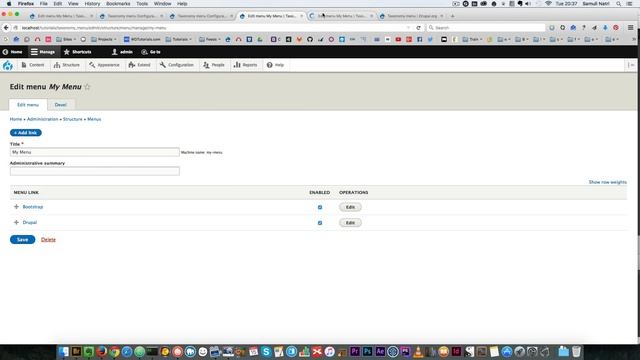This screenshot has height=360, width=640.
Task: Focus the Title field containing My Menu
Action: [95, 152]
